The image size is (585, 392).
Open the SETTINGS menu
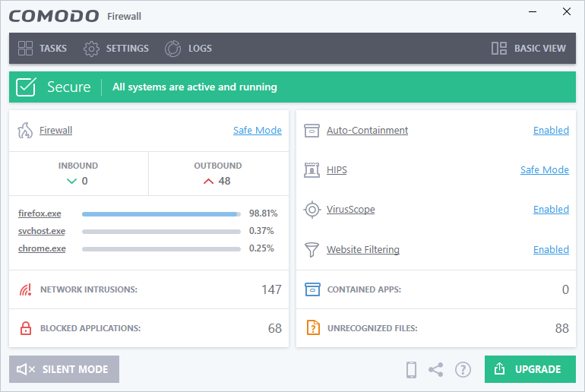(x=116, y=49)
